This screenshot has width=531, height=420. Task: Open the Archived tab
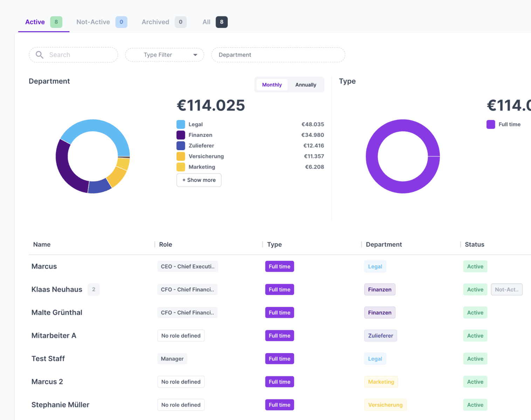[x=155, y=22]
